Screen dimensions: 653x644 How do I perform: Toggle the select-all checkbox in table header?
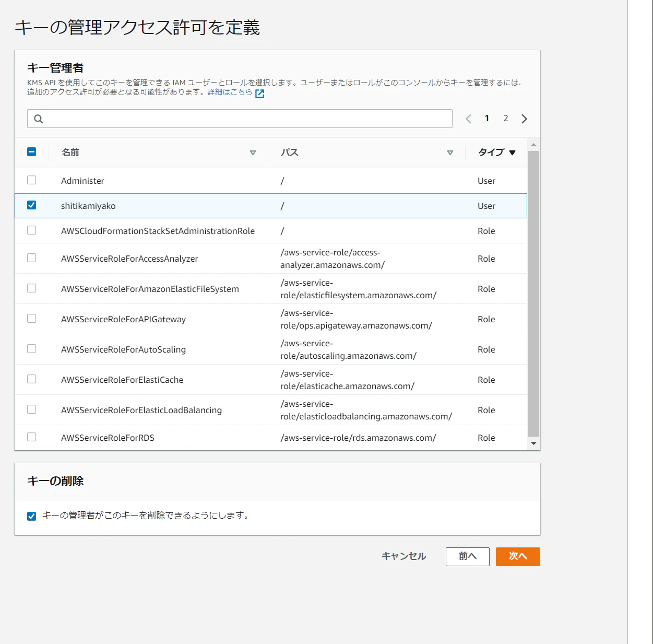click(32, 152)
